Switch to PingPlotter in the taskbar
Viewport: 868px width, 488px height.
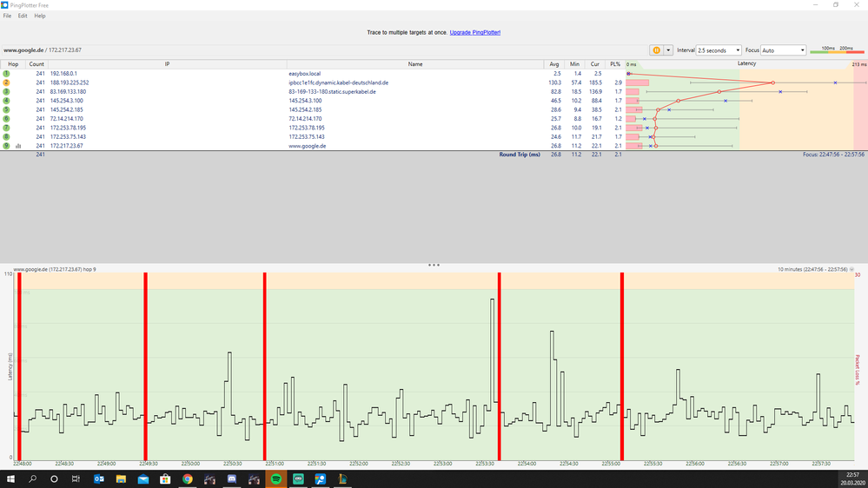click(320, 479)
